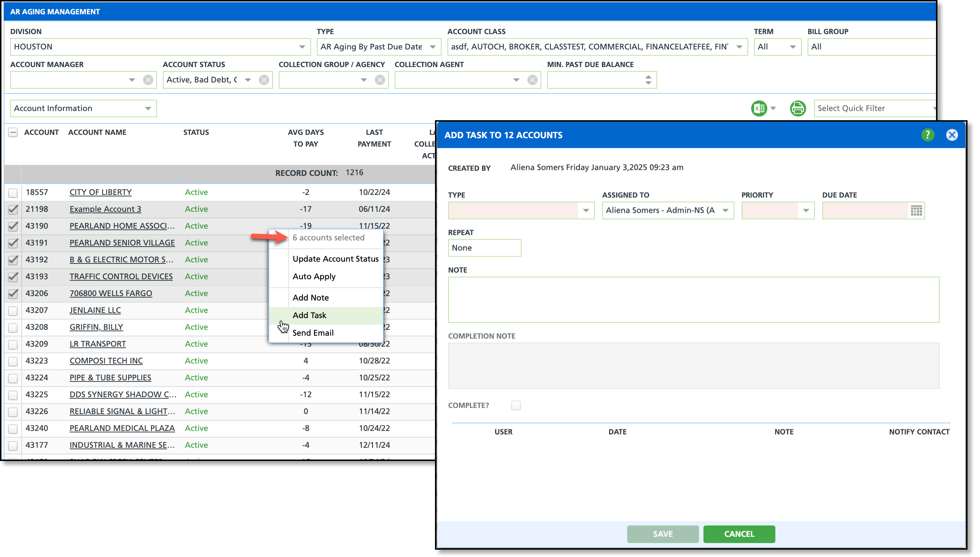Image resolution: width=980 pixels, height=557 pixels.
Task: Uncheck the 706800 WELLS FARGO row
Action: click(x=13, y=294)
